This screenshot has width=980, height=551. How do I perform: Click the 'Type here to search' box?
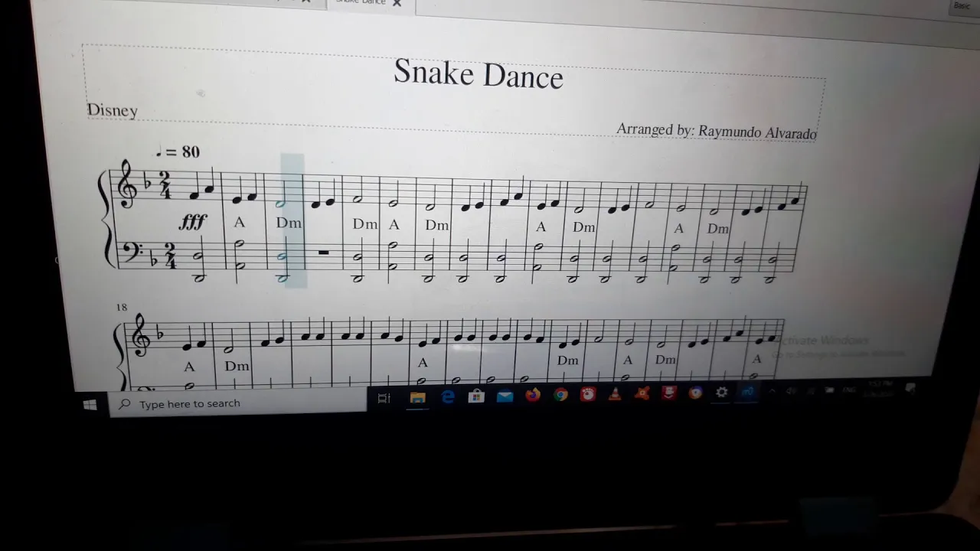pos(238,403)
